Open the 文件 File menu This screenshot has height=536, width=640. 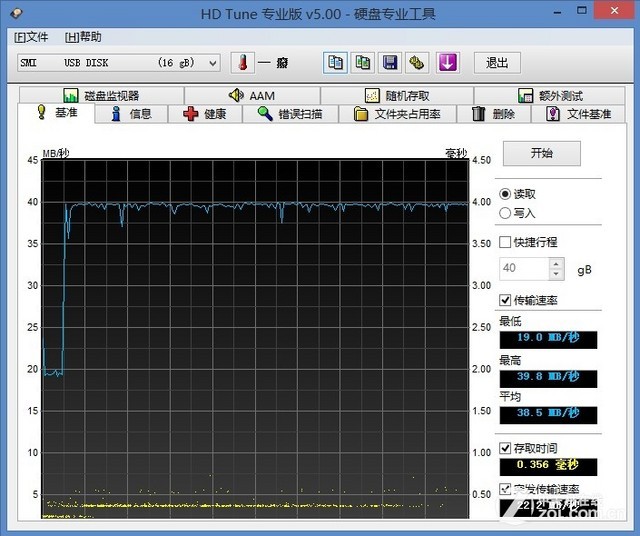pyautogui.click(x=31, y=37)
